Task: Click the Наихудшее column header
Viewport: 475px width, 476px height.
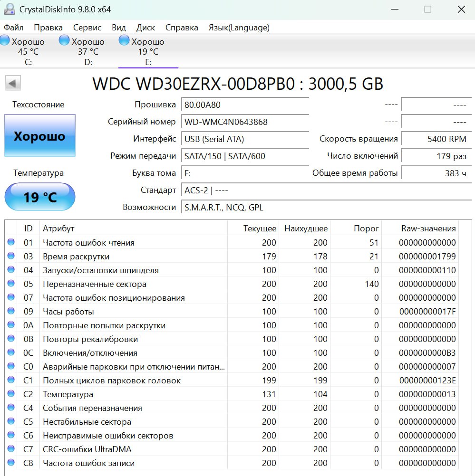Action: [x=304, y=228]
